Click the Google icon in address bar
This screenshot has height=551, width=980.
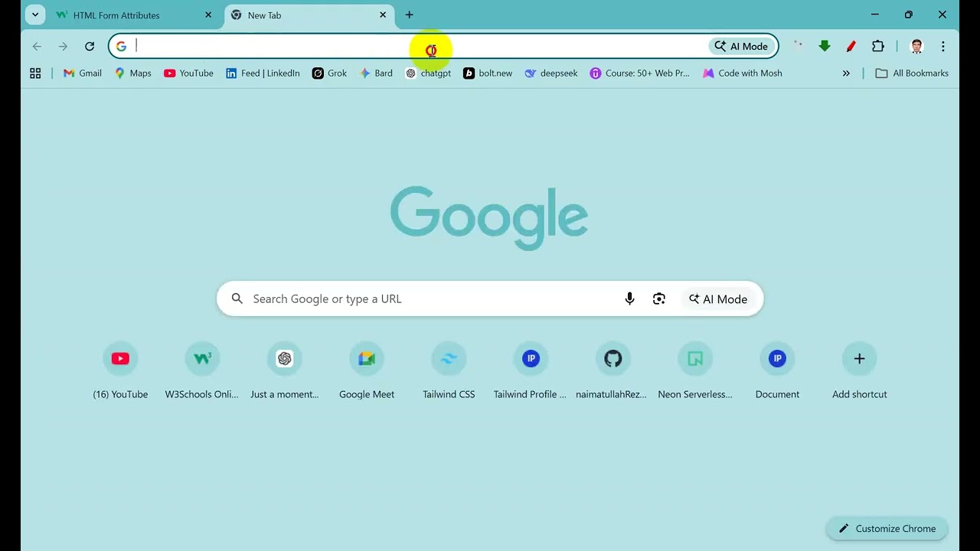coord(121,47)
